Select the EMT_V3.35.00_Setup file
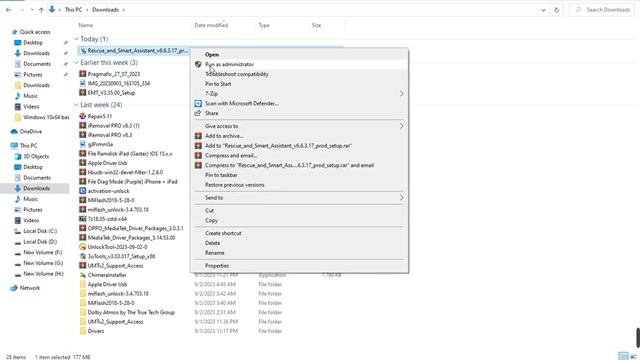640x360 pixels. (x=111, y=93)
